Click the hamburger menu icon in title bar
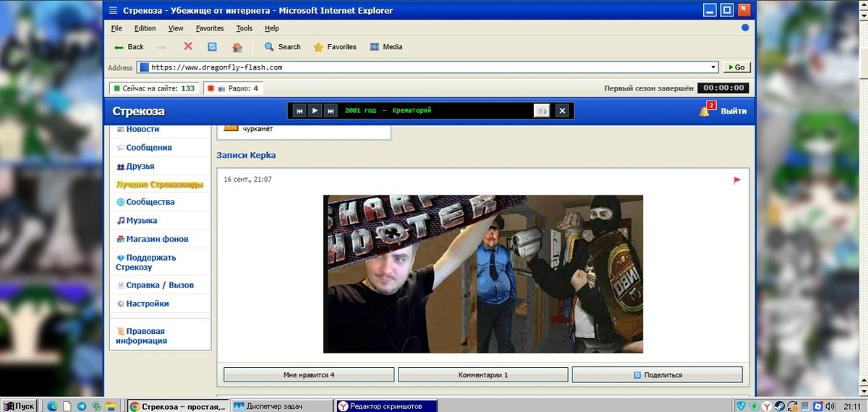The image size is (868, 412). (x=112, y=10)
